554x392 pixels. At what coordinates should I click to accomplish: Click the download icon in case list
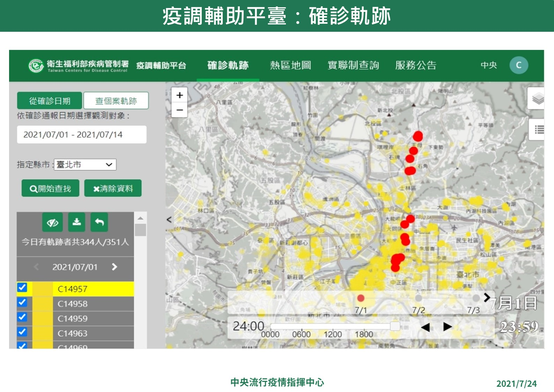click(x=77, y=222)
